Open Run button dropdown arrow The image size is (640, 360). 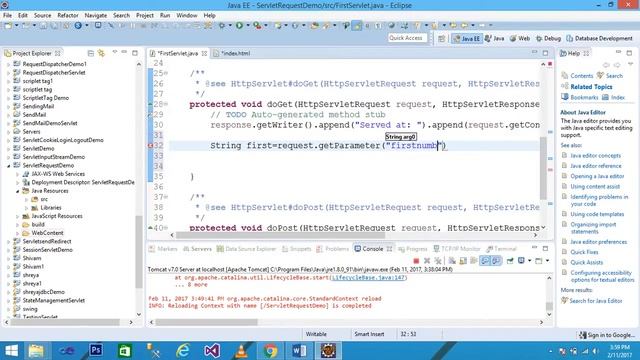tap(248, 25)
